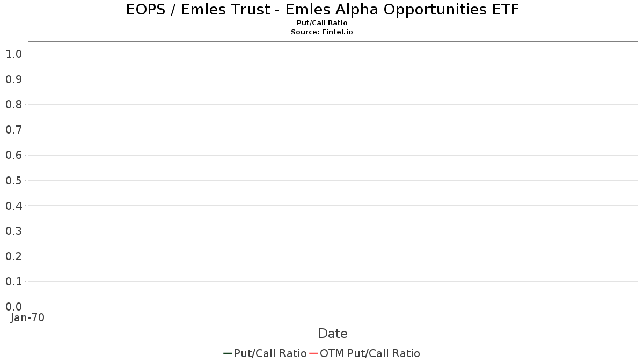This screenshot has width=644, height=362.
Task: Click the 0.4 y-axis label
Action: coord(13,205)
